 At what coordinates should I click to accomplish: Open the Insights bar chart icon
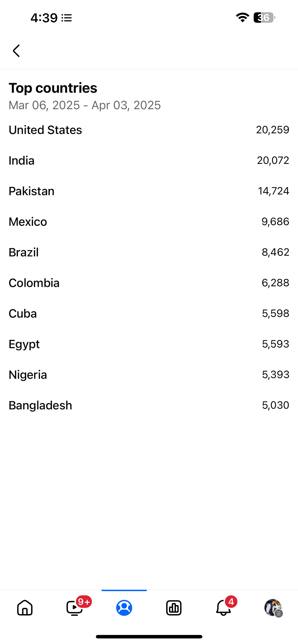[x=174, y=608]
